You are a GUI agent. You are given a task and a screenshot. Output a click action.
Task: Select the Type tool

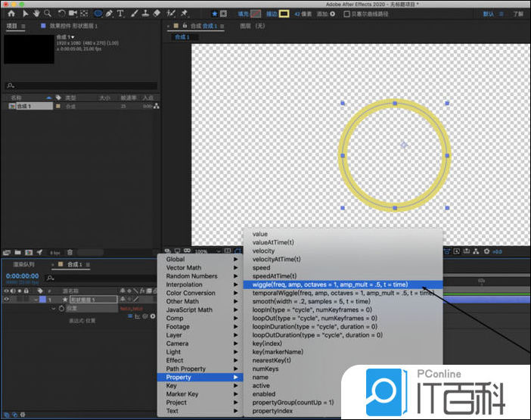coord(121,13)
